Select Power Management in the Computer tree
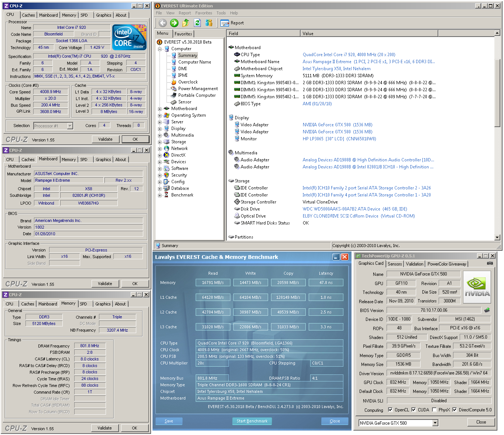504x435 pixels. 198,89
